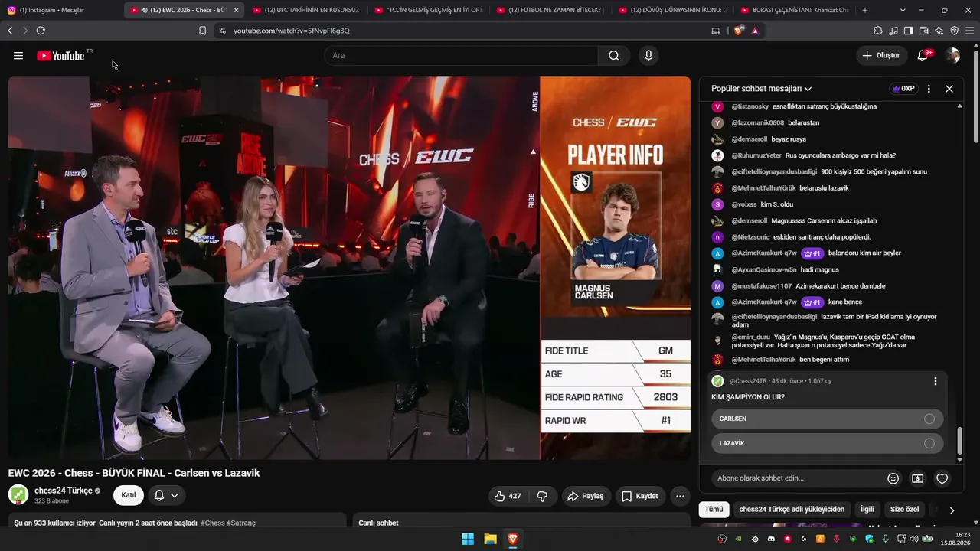Open File Explorer from the taskbar

490,539
